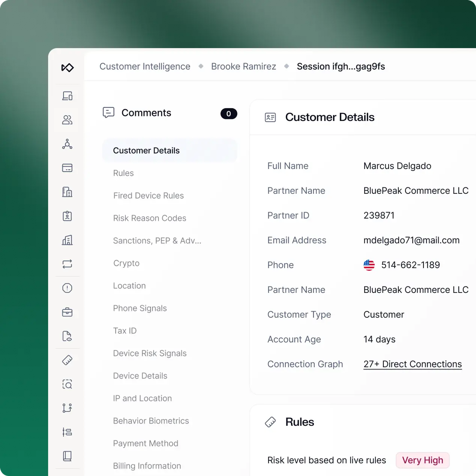Click the alert exclamation circle icon

pos(67,288)
